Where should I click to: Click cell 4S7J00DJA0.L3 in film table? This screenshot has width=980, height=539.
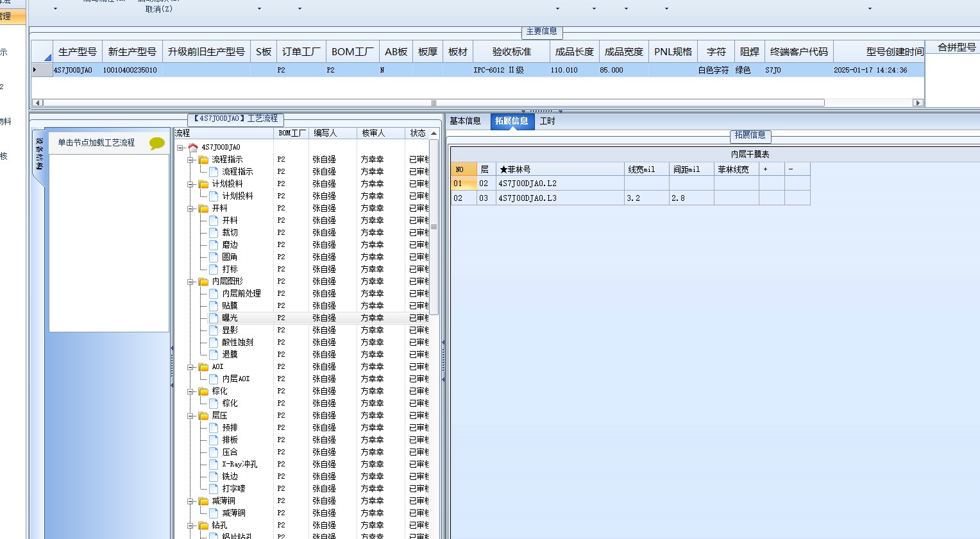tap(560, 198)
